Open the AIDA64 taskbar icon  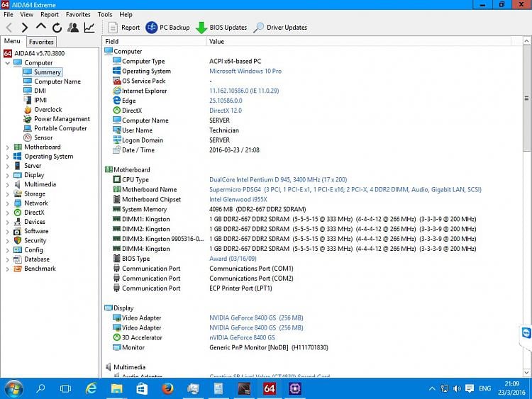point(270,388)
